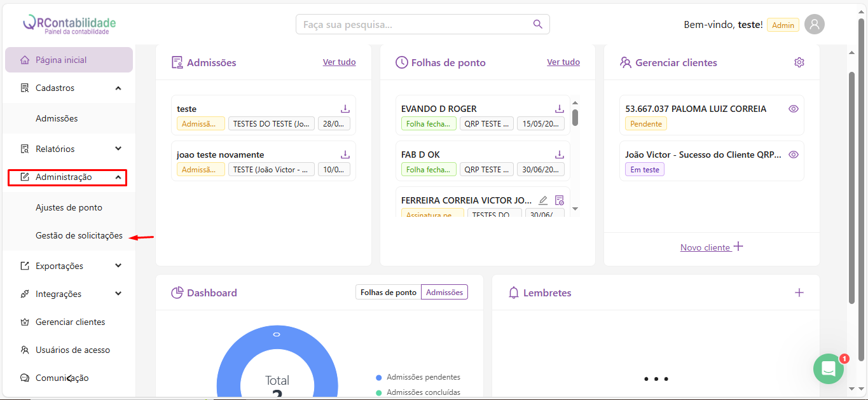Image resolution: width=868 pixels, height=400 pixels.
Task: Click the 'Faça sua pesquisa' search field
Action: coord(413,24)
